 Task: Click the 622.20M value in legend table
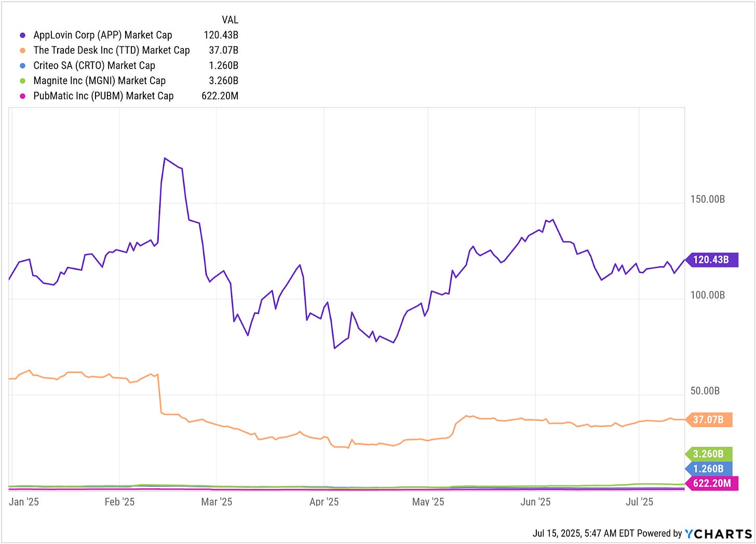[220, 96]
